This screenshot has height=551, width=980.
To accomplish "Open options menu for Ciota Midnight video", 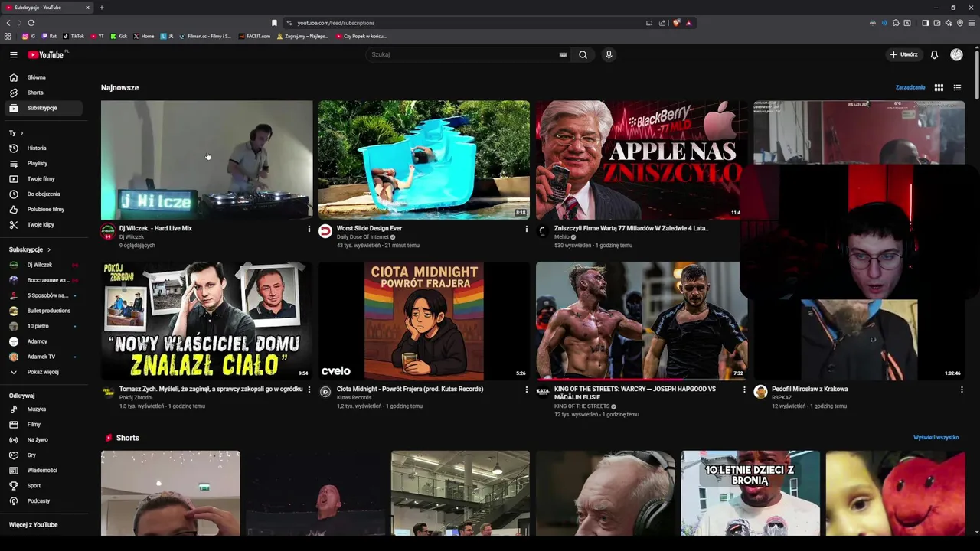I will 526,389.
